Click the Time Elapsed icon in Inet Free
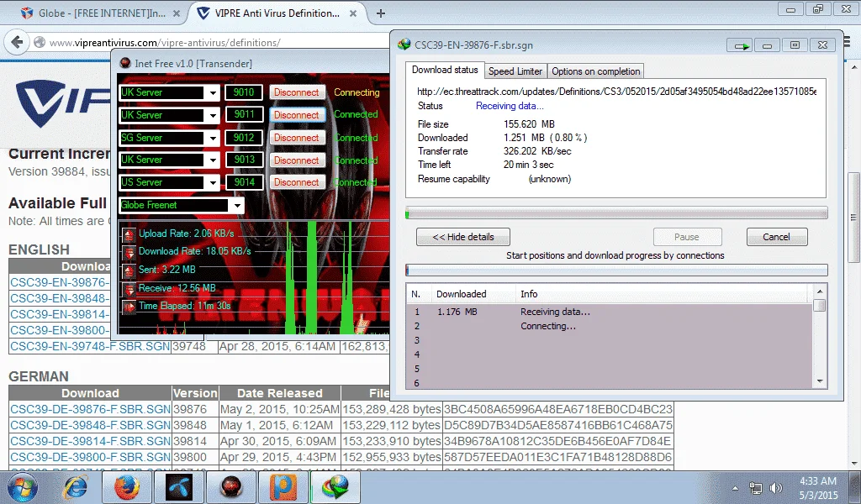The height and width of the screenshot is (504, 861). pos(129,307)
